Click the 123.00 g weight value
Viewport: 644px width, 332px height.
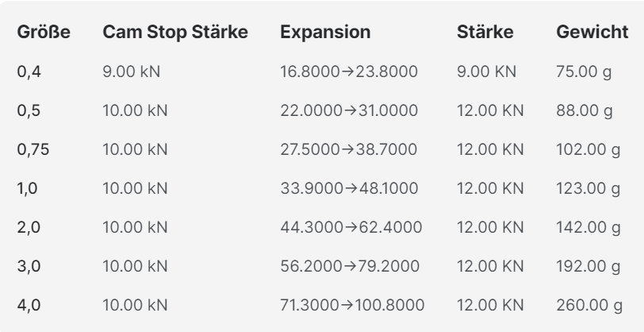588,186
